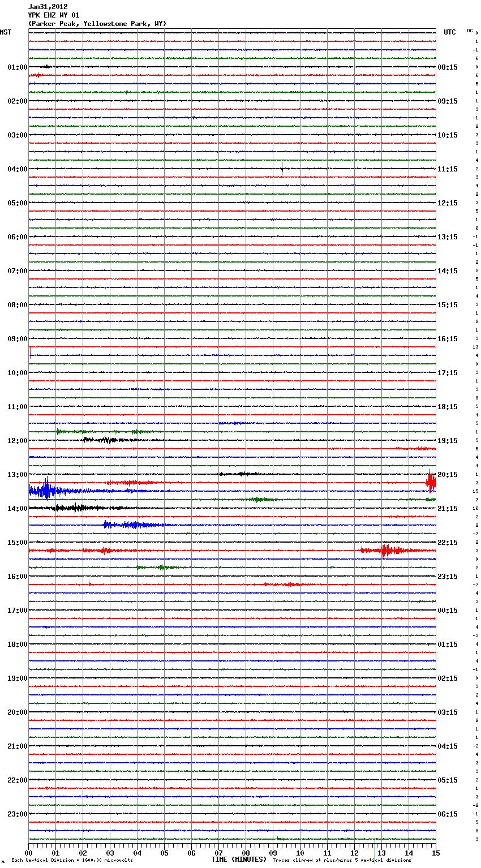Click minute tick label '15' on bottom axis
The width and height of the screenshot is (481, 868).
[x=436, y=853]
